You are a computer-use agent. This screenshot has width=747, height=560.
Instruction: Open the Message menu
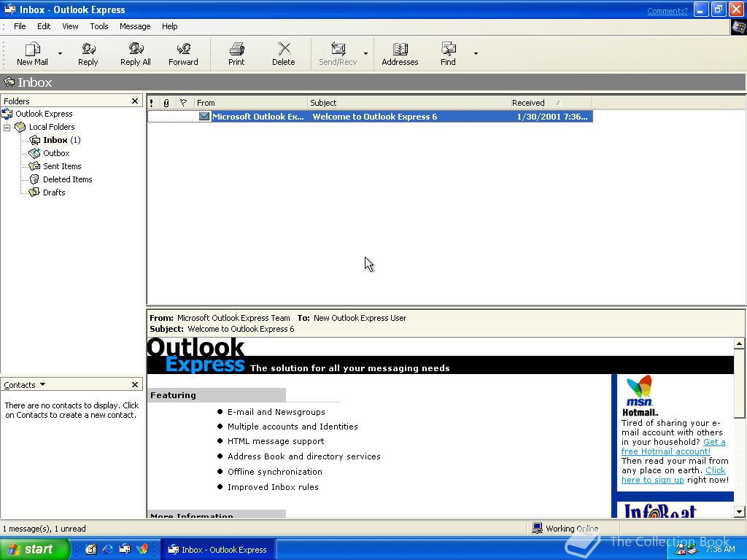pos(135,26)
